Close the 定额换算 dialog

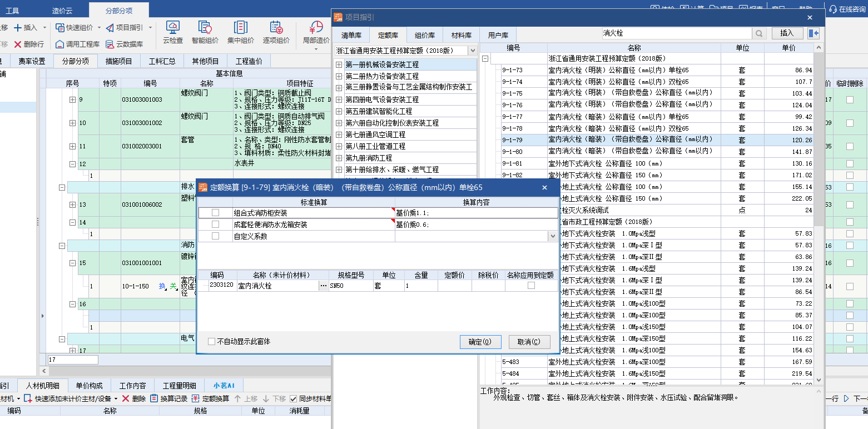click(x=545, y=188)
